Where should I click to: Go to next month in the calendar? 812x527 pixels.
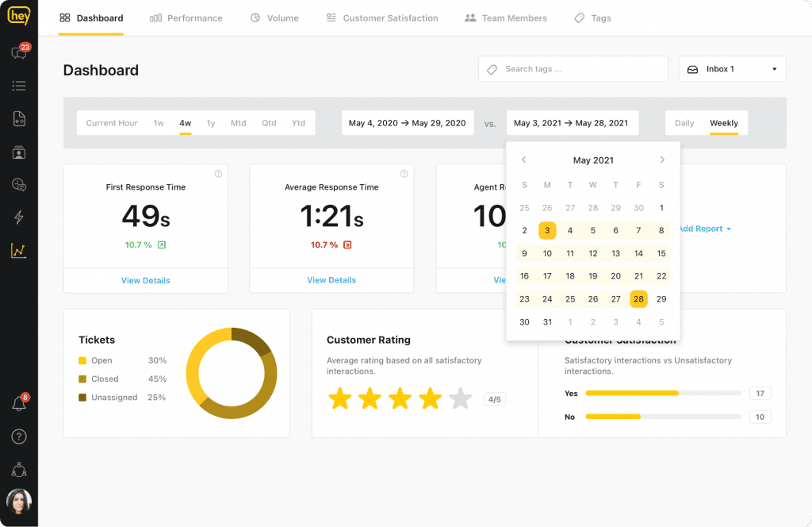[662, 160]
